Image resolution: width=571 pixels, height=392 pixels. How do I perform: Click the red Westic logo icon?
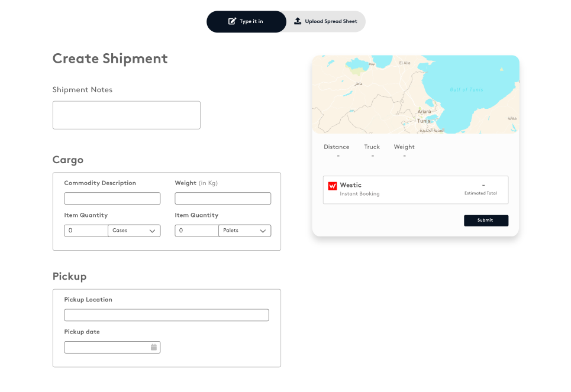333,186
